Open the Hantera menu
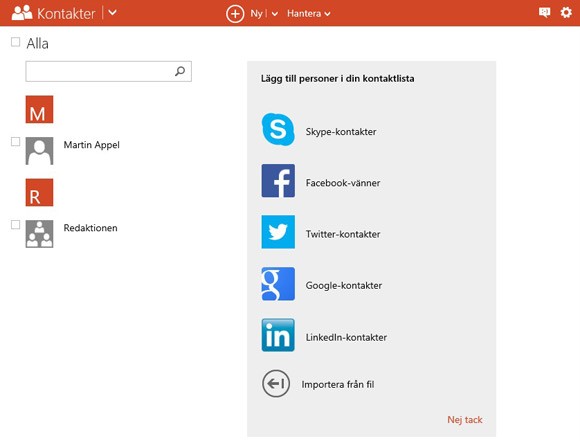This screenshot has width=580, height=441. coord(308,14)
